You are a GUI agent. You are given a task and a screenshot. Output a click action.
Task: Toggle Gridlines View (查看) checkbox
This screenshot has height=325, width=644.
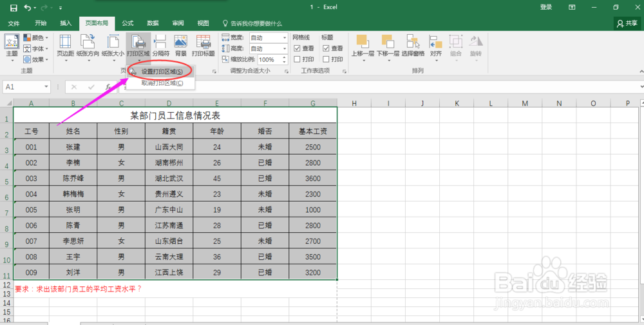(298, 48)
